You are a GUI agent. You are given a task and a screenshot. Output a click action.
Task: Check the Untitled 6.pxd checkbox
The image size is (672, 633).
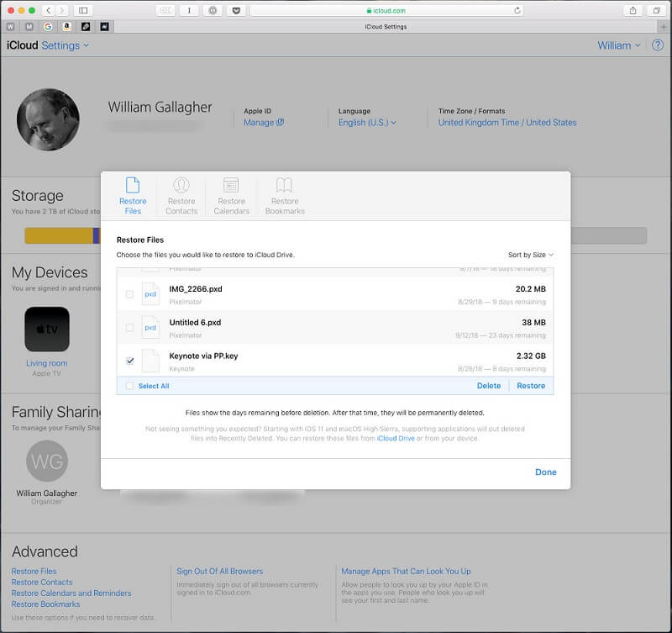(x=129, y=327)
